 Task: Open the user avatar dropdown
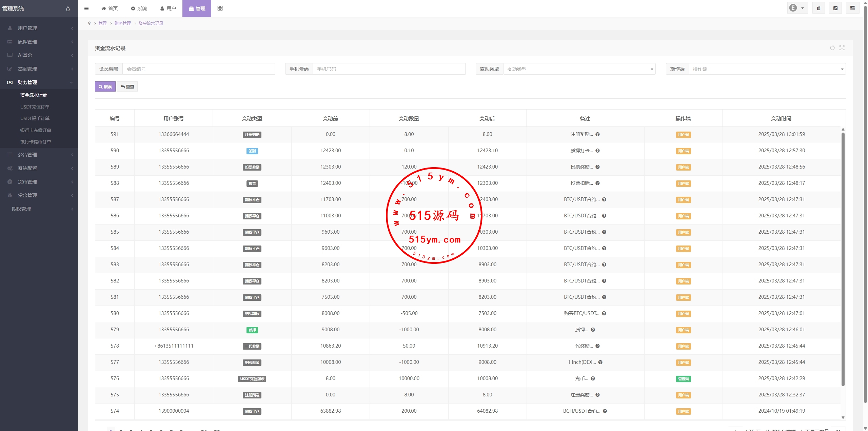click(x=797, y=8)
